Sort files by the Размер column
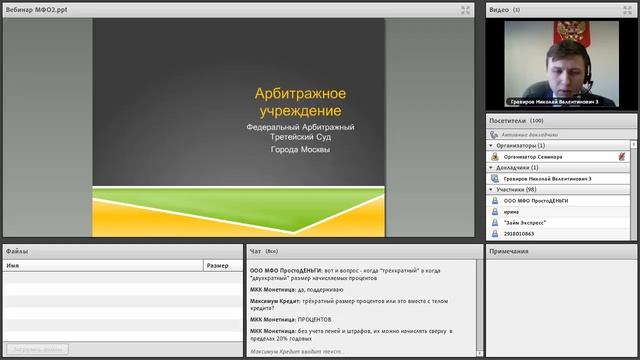 pyautogui.click(x=223, y=266)
